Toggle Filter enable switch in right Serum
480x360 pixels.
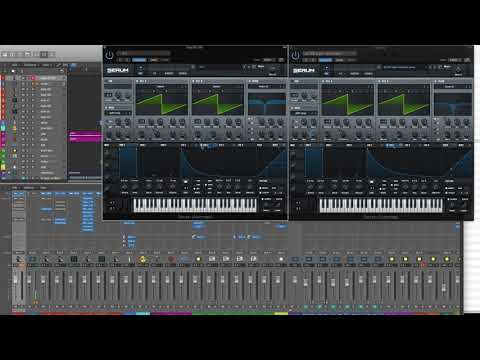coord(436,81)
